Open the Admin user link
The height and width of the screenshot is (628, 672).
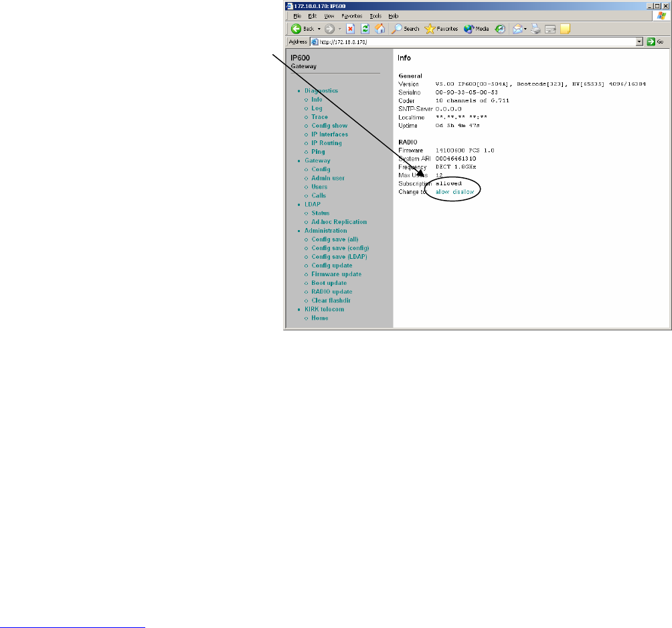(328, 178)
